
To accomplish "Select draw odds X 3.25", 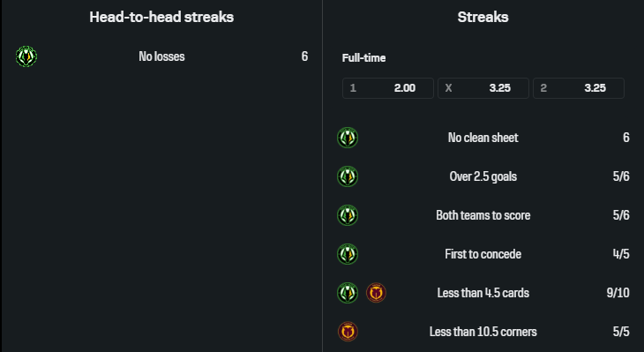I will tap(483, 88).
